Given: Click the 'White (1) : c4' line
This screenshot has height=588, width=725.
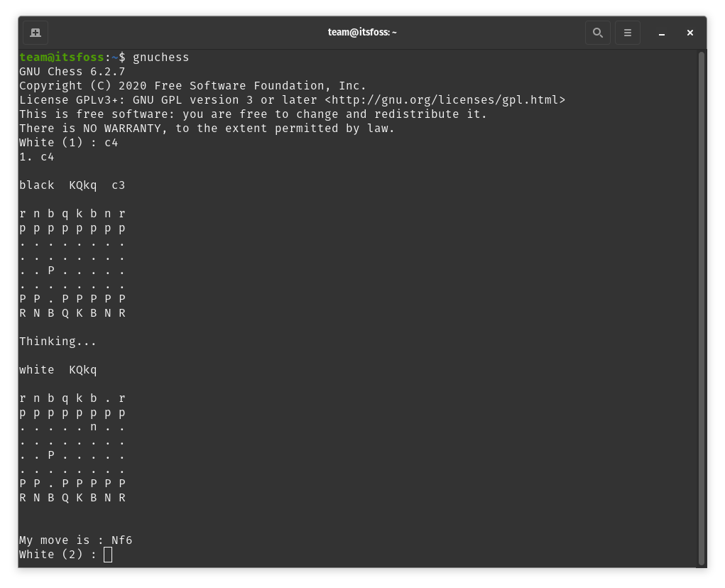Looking at the screenshot, I should click(68, 142).
